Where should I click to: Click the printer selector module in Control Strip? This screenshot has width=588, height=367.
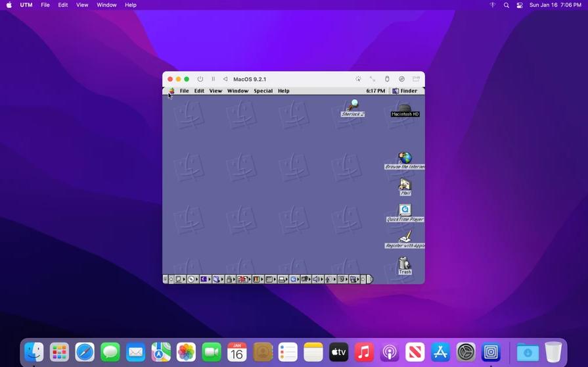pyautogui.click(x=282, y=279)
